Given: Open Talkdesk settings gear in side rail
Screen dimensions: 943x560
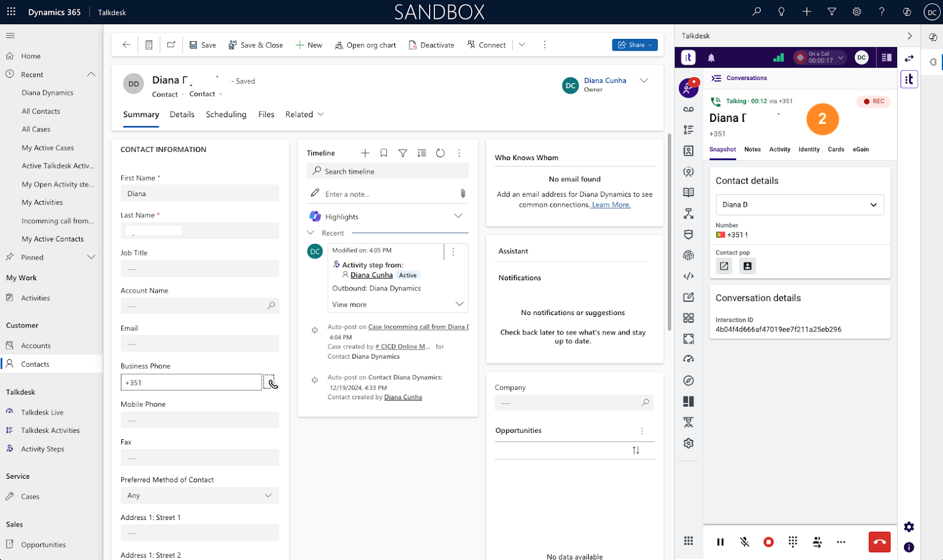Looking at the screenshot, I should coord(688,443).
